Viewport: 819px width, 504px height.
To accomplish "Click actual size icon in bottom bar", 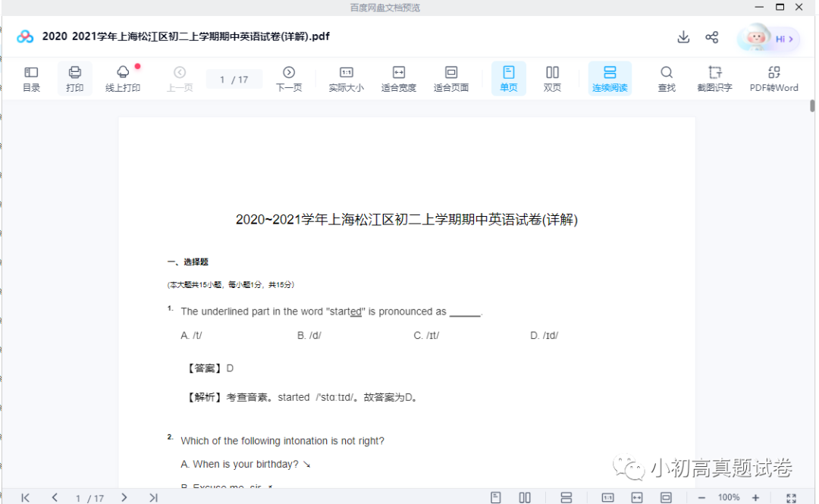I will click(607, 498).
